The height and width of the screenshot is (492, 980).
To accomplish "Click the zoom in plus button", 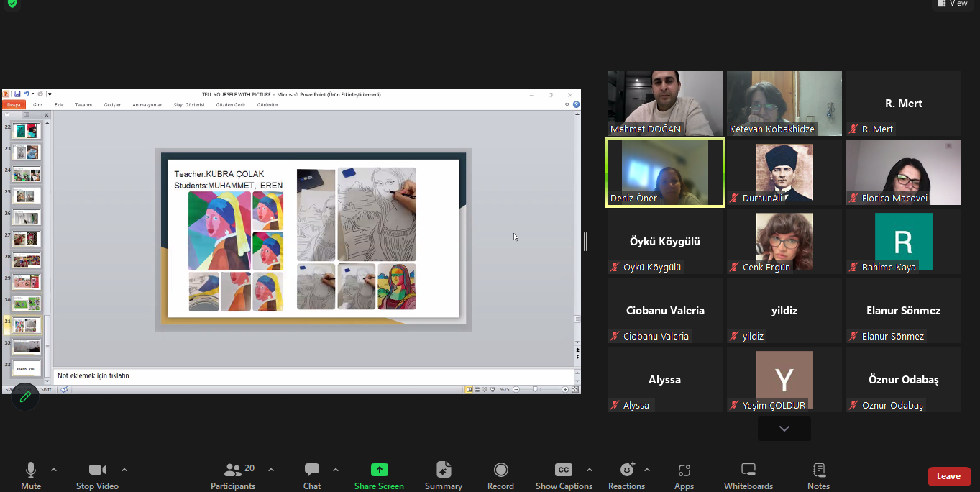I will click(x=565, y=389).
